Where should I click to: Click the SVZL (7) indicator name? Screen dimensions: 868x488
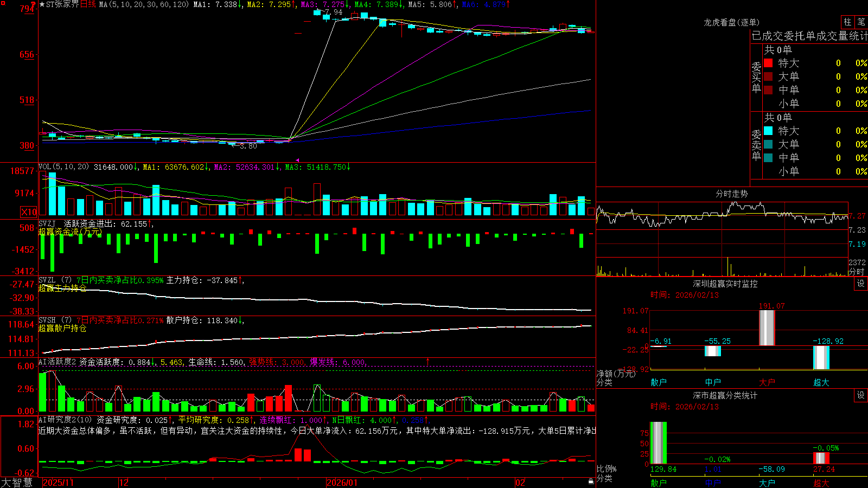click(x=55, y=280)
